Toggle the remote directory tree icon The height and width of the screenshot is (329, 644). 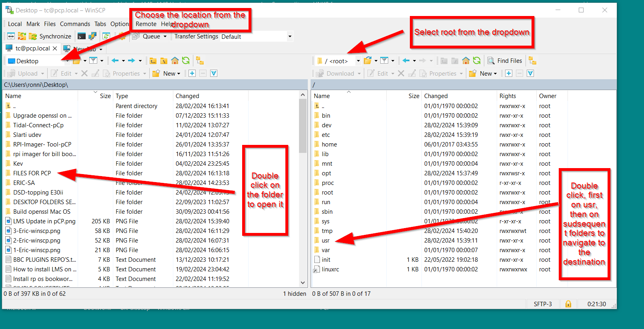coord(532,61)
